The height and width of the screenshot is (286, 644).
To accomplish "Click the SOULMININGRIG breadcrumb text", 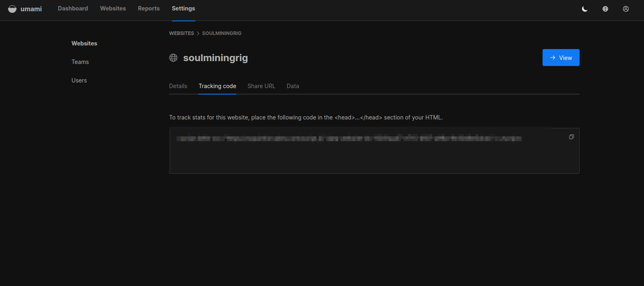I will coord(222,33).
